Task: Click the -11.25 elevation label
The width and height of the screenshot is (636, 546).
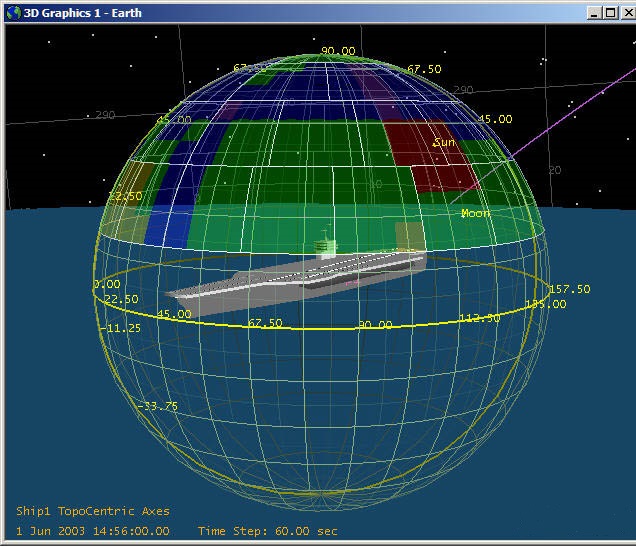Action: coord(120,328)
